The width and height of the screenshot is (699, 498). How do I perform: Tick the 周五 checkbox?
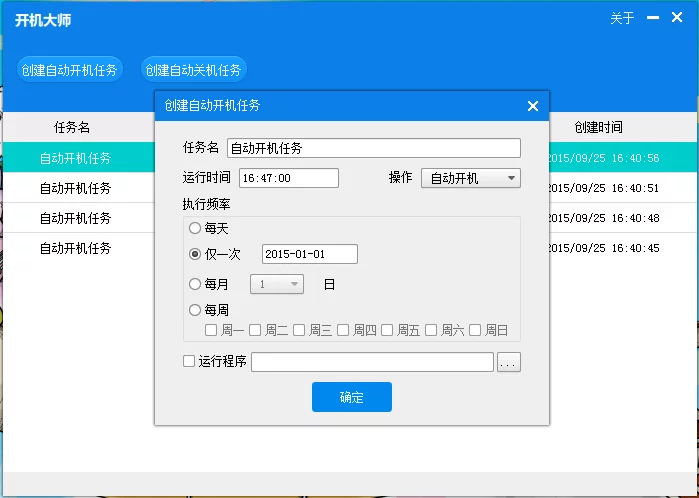(x=387, y=330)
